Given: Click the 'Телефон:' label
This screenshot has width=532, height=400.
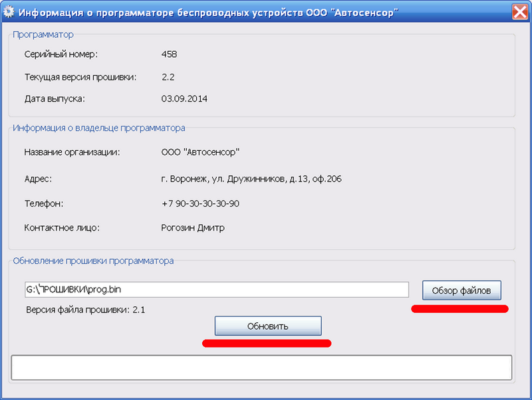Looking at the screenshot, I should point(44,204).
